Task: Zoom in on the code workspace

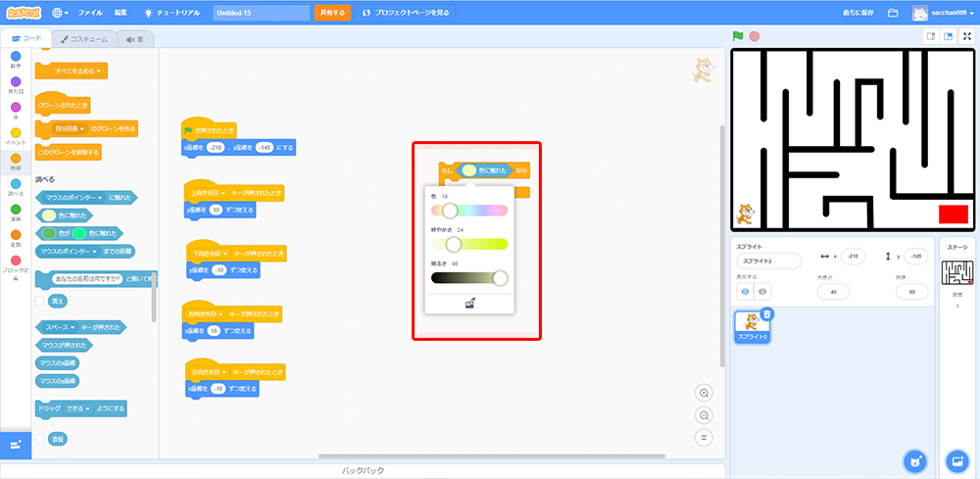Action: tap(704, 393)
